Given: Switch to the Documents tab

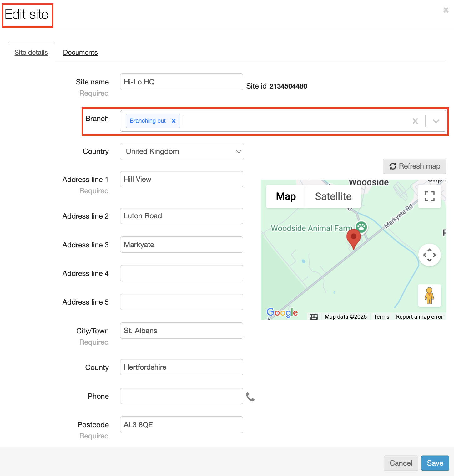Looking at the screenshot, I should click(80, 53).
